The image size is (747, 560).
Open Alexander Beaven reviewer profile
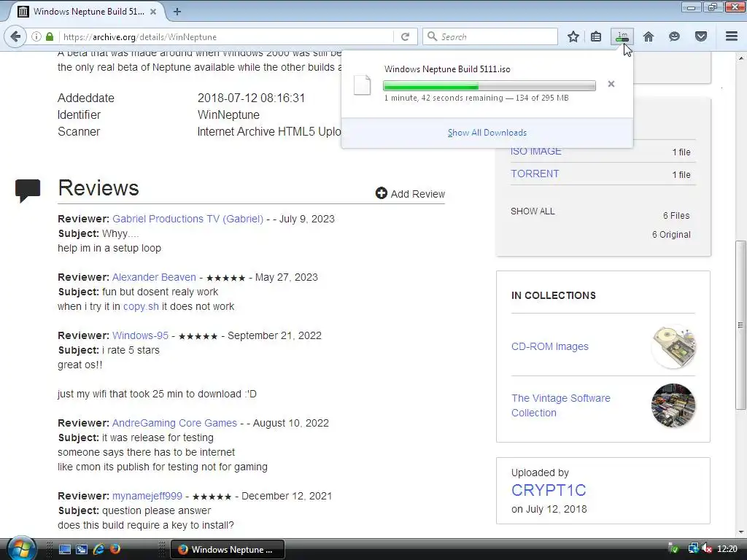click(x=154, y=277)
